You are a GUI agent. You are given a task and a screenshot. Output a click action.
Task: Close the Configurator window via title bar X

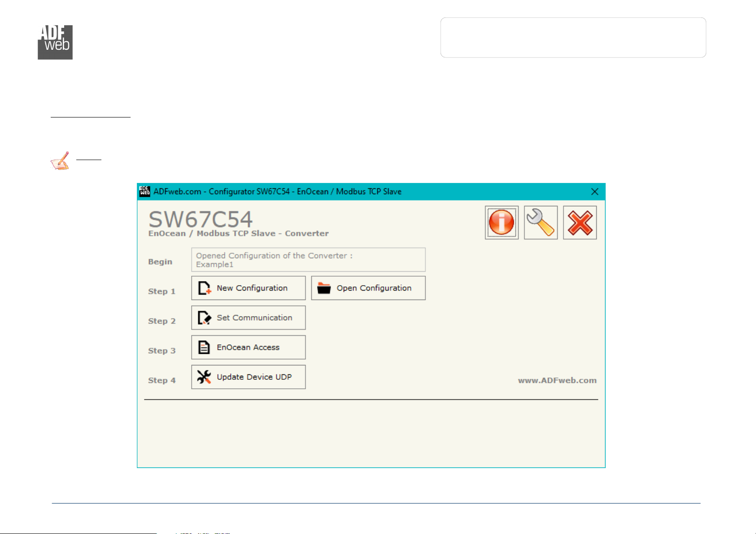pyautogui.click(x=595, y=191)
